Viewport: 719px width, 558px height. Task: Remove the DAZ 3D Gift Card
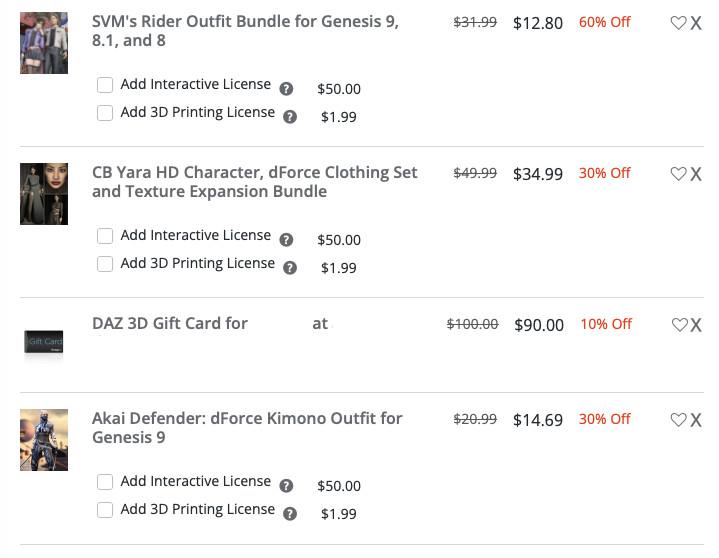coord(696,325)
